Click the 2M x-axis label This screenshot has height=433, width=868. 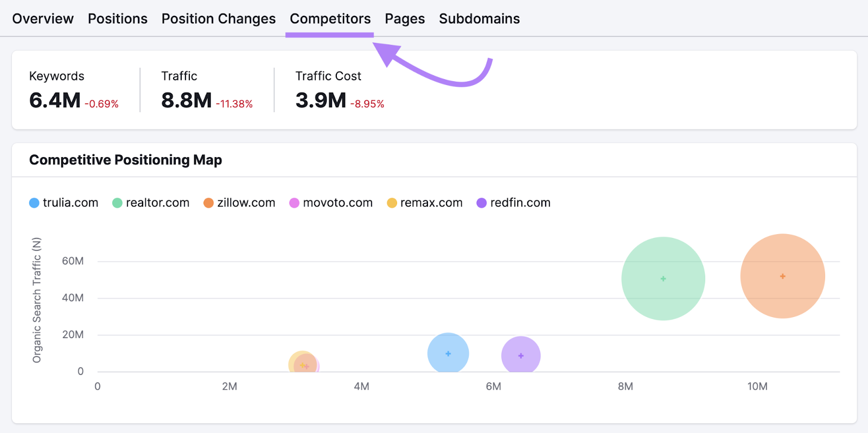point(229,386)
